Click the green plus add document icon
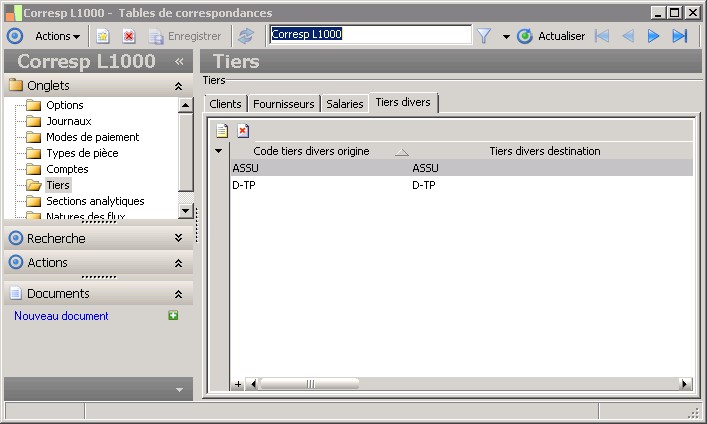Screen dimensions: 707x424 [x=173, y=315]
